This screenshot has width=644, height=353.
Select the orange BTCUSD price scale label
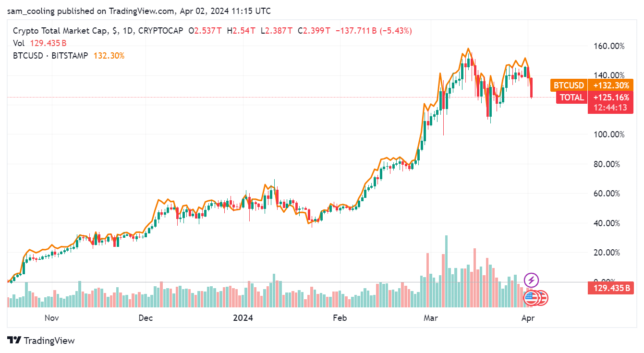click(569, 85)
